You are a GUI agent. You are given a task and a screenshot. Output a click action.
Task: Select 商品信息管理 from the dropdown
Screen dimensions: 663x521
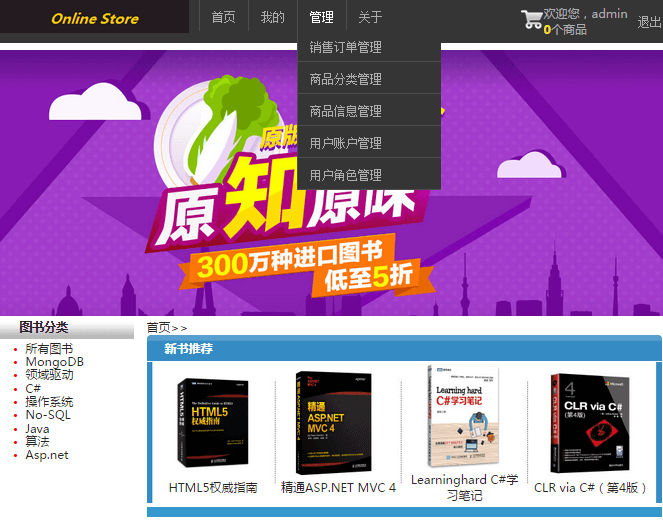(369, 111)
